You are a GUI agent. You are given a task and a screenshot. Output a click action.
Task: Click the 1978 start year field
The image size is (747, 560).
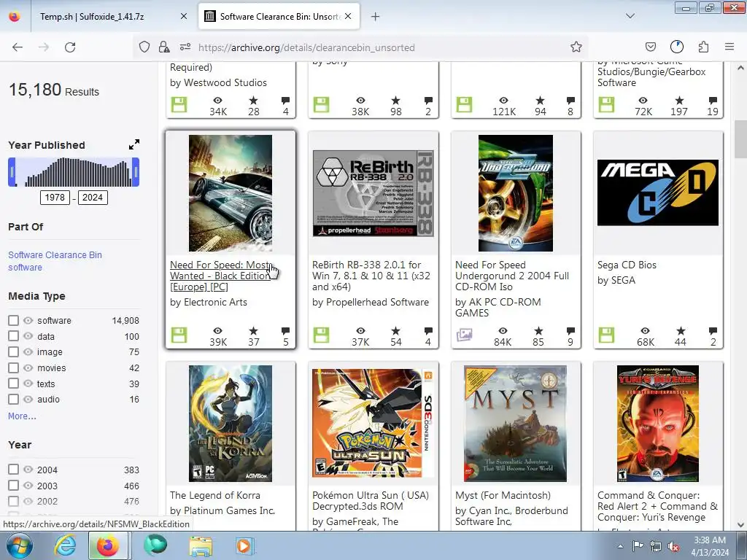(x=55, y=198)
